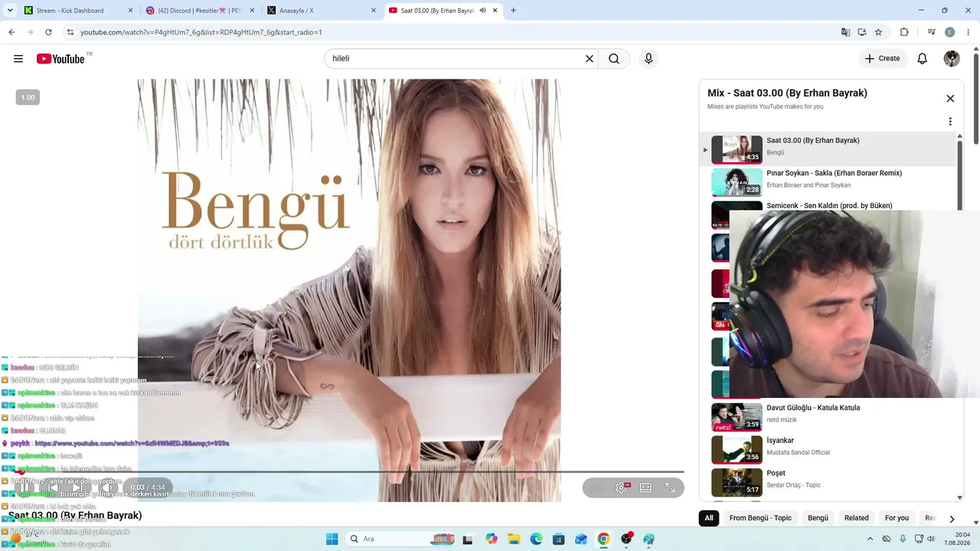Open the Chrome profile E avatar
This screenshot has height=551, width=980.
(950, 32)
